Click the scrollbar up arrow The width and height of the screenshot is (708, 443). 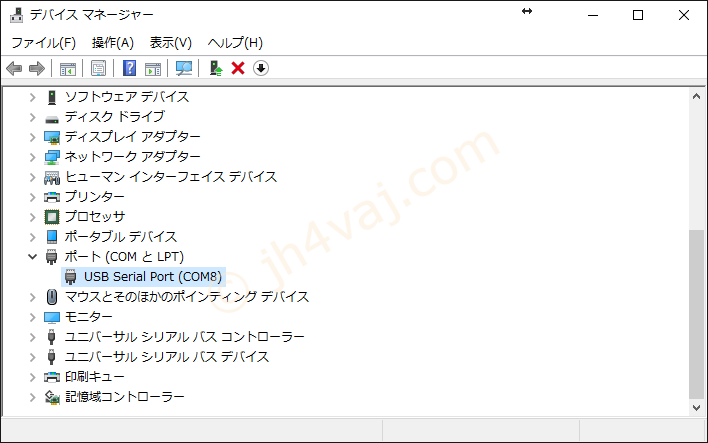[x=696, y=96]
